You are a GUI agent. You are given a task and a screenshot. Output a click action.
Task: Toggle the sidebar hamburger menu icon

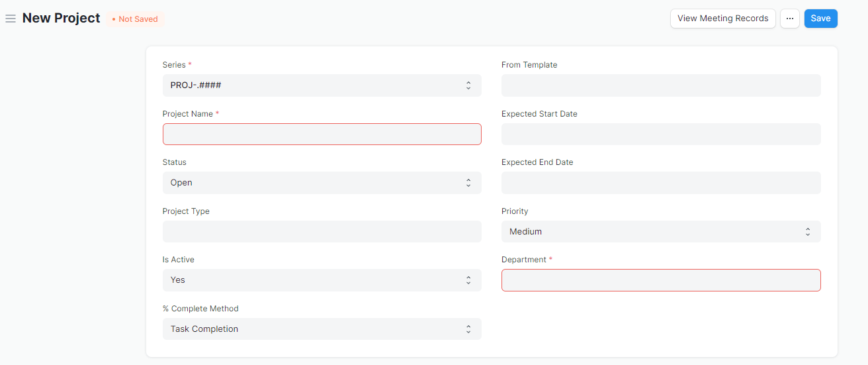[11, 19]
